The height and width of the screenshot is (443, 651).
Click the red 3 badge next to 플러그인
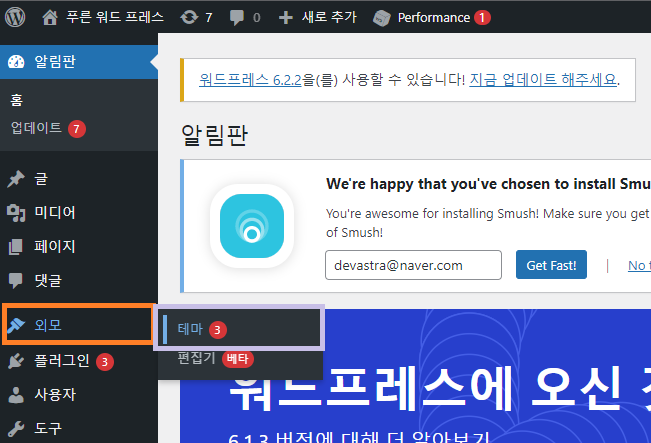tap(105, 362)
